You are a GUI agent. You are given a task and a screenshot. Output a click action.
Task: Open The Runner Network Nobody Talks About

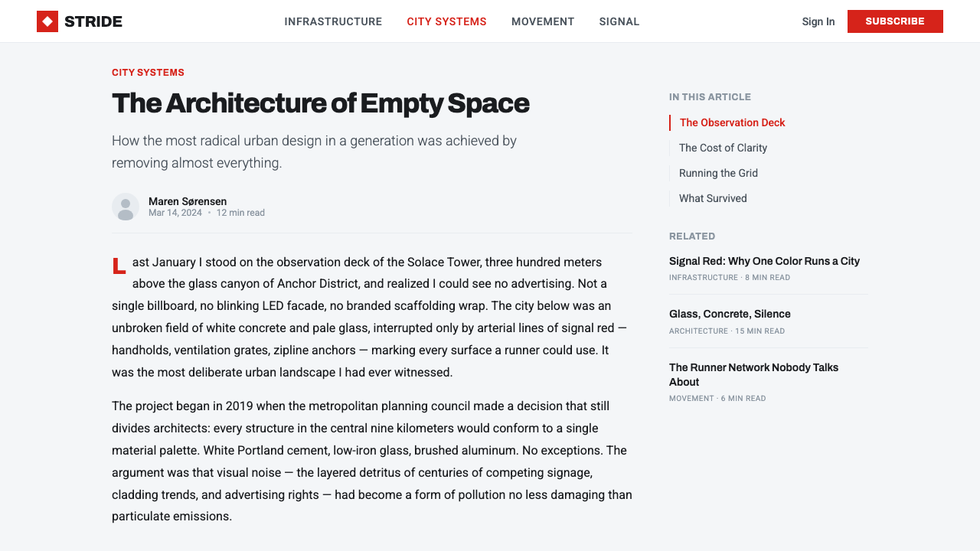(754, 374)
